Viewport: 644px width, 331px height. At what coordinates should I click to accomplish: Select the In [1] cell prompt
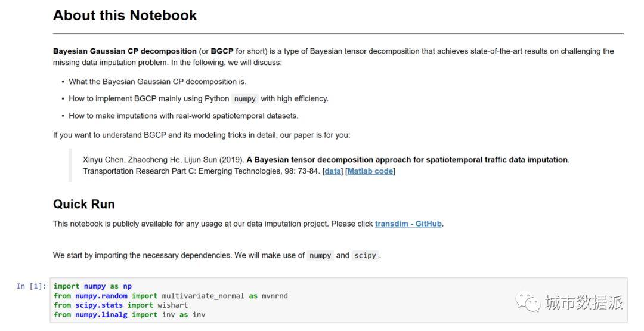pos(31,286)
